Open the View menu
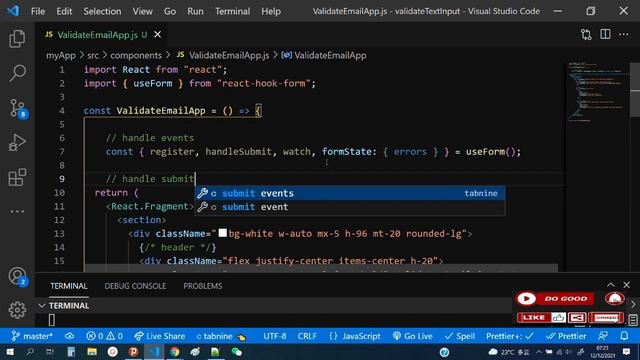Screen dimensions: 640x360 pos(142,11)
